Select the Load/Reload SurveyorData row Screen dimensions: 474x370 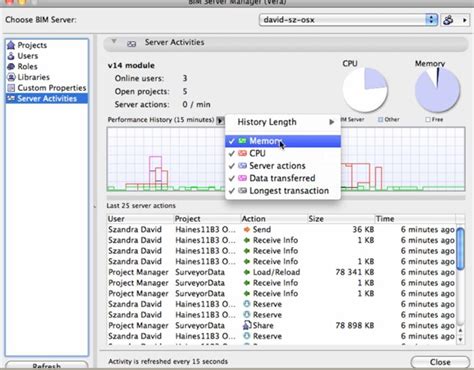coord(281,272)
